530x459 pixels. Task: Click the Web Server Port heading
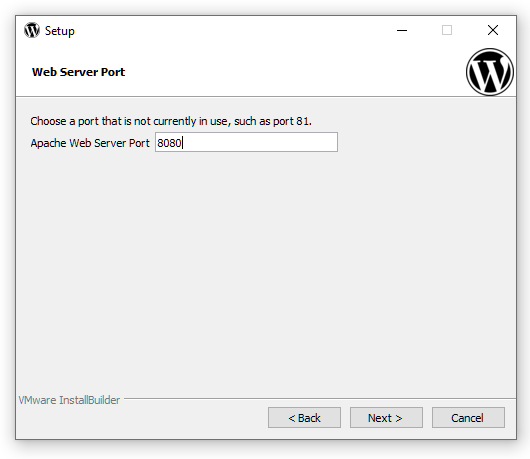pyautogui.click(x=78, y=72)
